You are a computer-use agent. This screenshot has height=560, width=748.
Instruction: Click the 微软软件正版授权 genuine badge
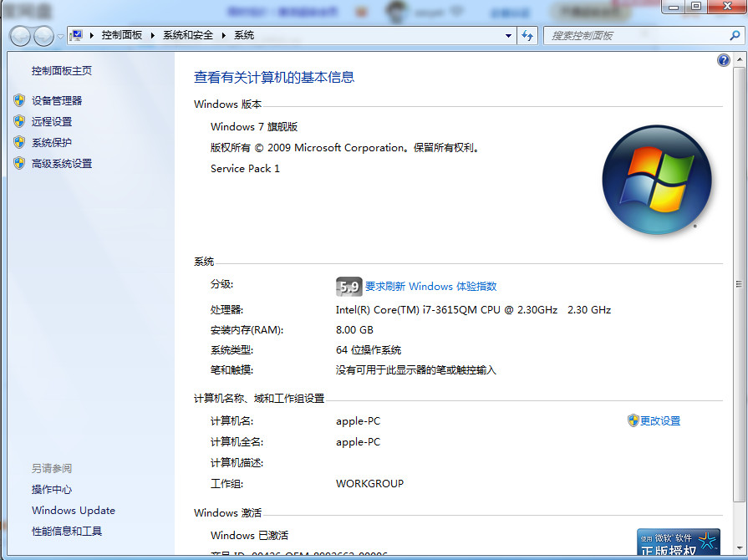[x=678, y=542]
